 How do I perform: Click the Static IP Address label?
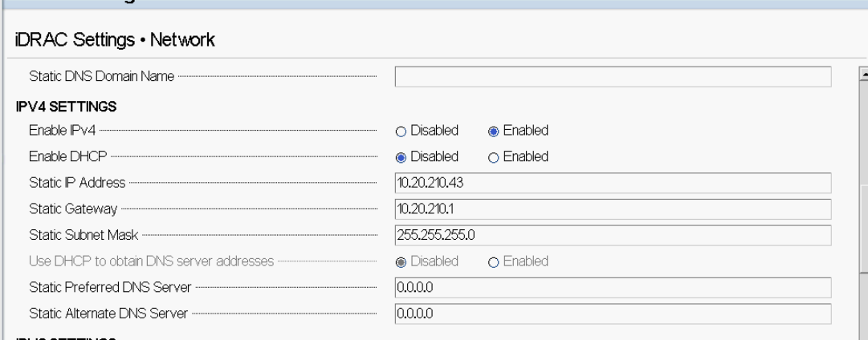coord(77,183)
